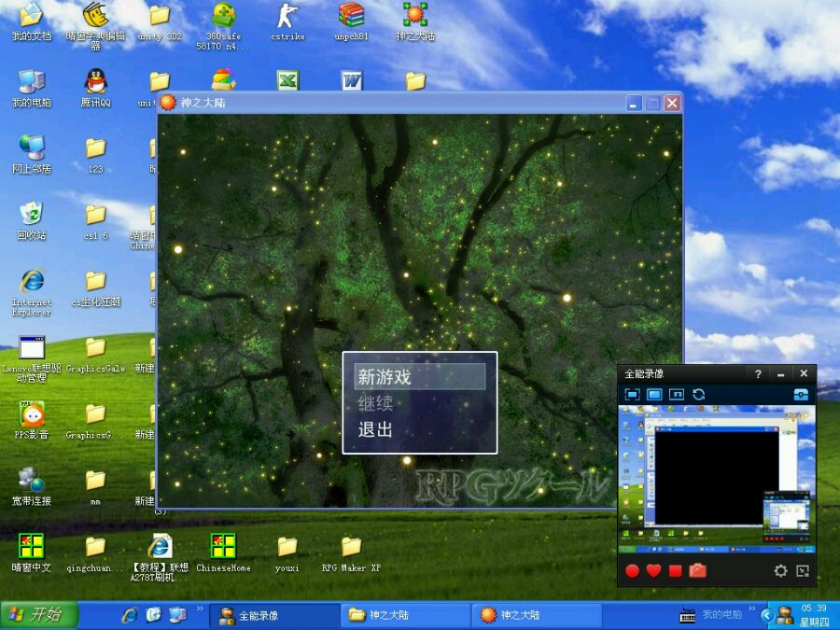Choose 继续 in the game title menu
The height and width of the screenshot is (630, 840).
click(x=375, y=403)
